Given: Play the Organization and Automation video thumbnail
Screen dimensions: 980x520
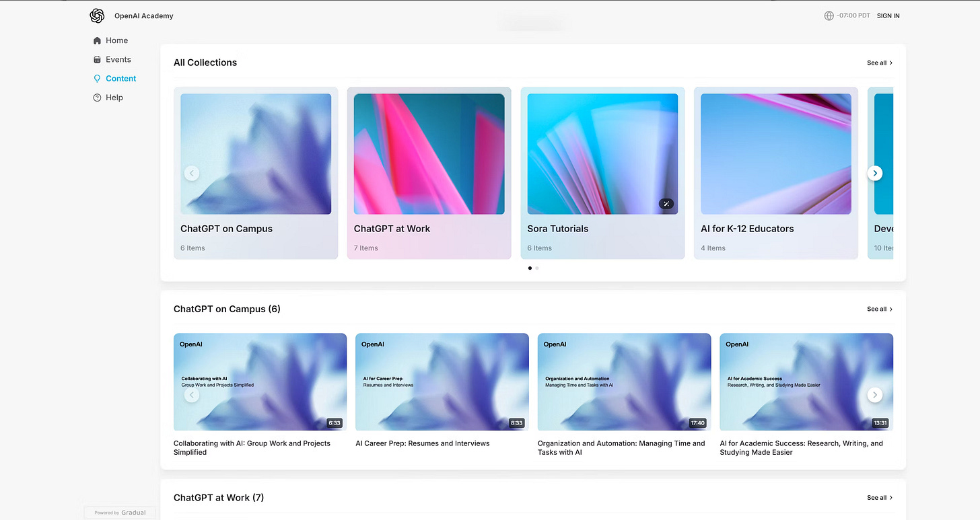Looking at the screenshot, I should pyautogui.click(x=624, y=381).
